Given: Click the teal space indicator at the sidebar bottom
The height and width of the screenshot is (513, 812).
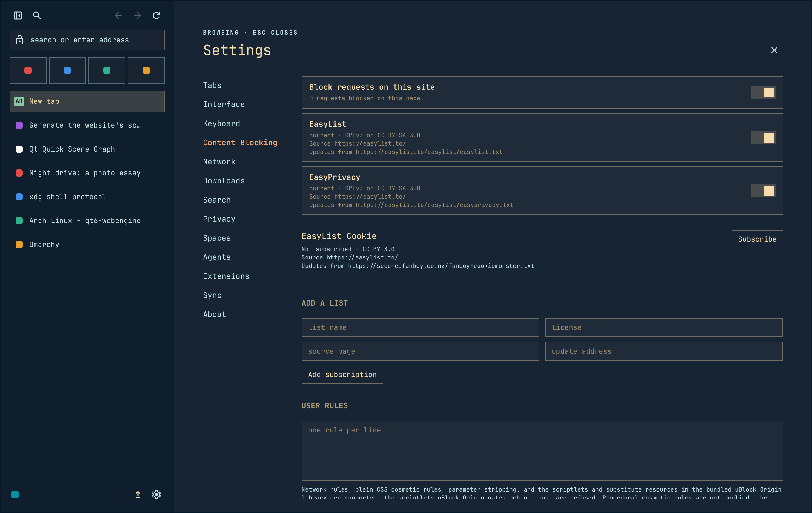Looking at the screenshot, I should [15, 495].
